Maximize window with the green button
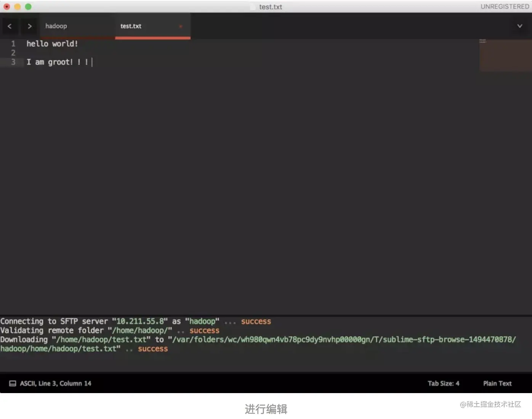 coord(28,6)
